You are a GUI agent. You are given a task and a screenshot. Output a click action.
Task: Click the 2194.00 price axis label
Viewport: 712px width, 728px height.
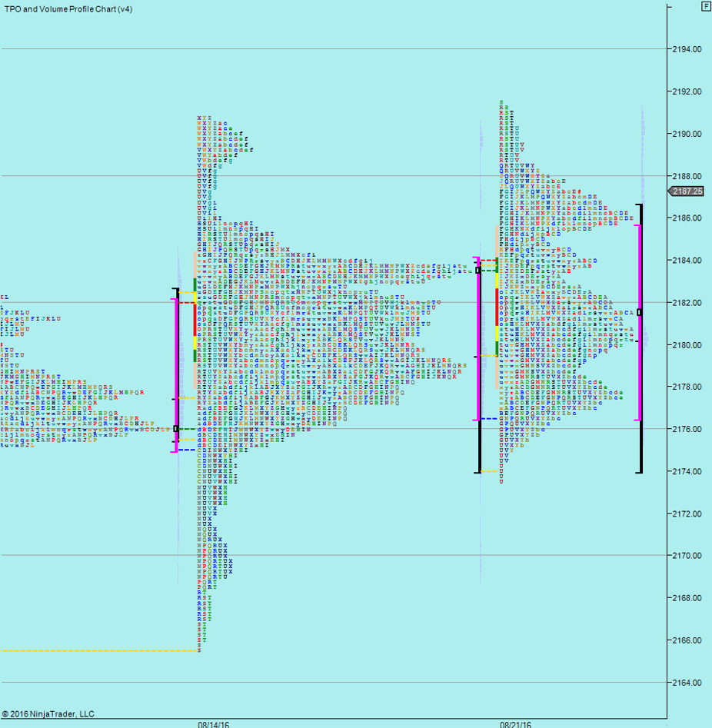pos(687,49)
